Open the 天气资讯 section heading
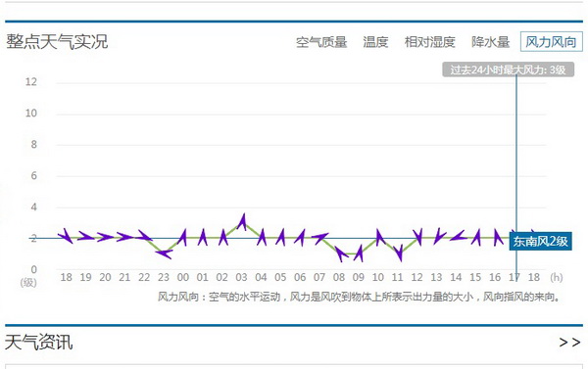 click(x=38, y=343)
